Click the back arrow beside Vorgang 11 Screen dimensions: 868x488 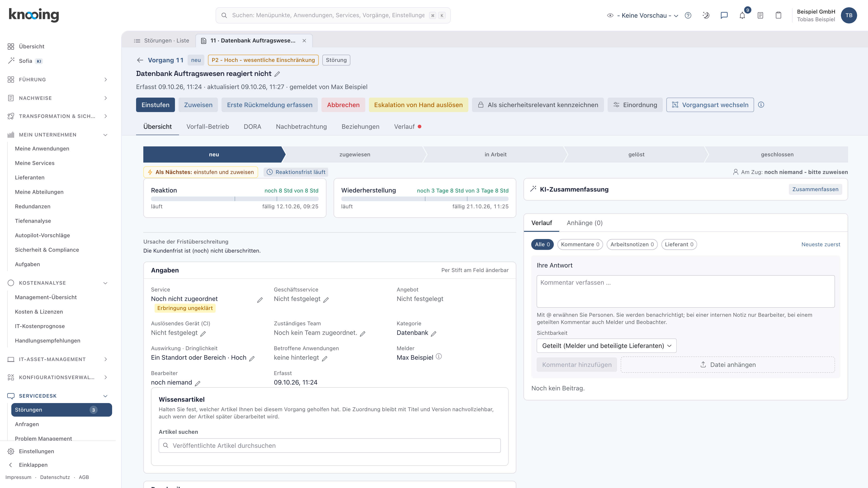[140, 60]
